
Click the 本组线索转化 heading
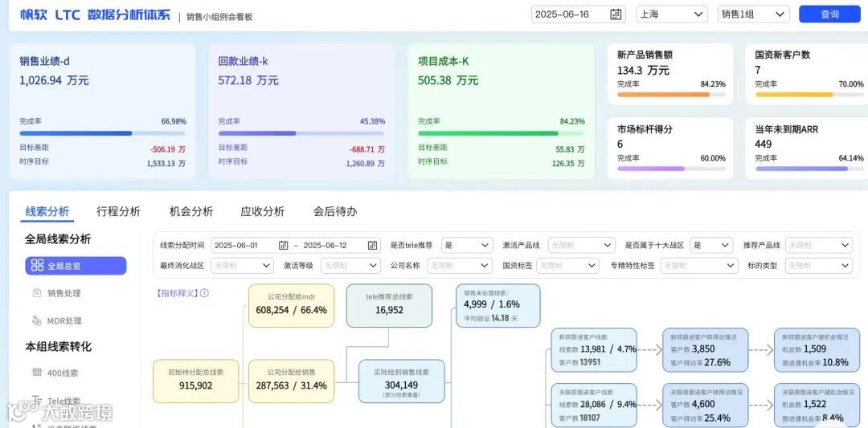point(58,347)
